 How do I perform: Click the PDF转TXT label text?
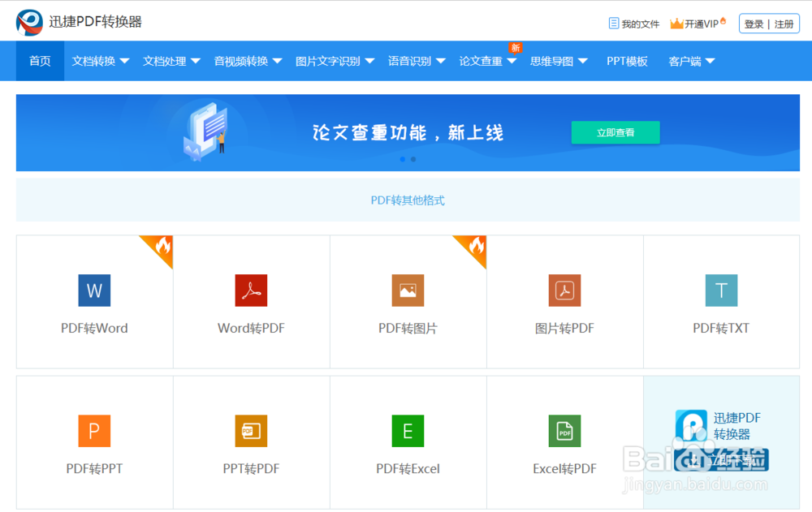pos(721,329)
